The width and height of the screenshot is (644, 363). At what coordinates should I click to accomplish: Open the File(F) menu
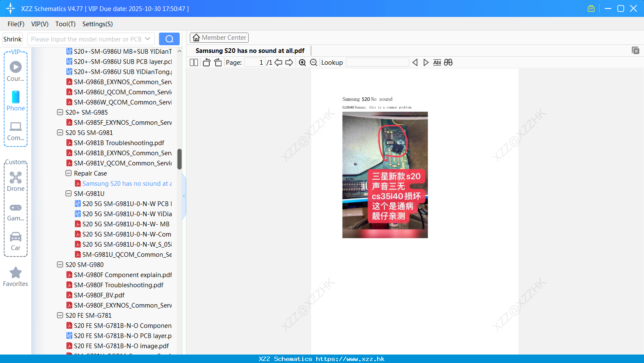pos(16,24)
